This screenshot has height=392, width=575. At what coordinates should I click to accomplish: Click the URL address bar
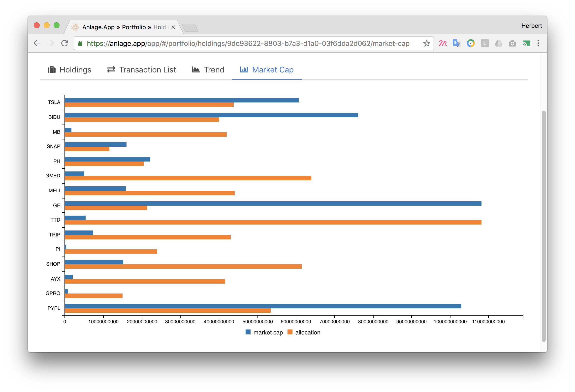tap(248, 43)
